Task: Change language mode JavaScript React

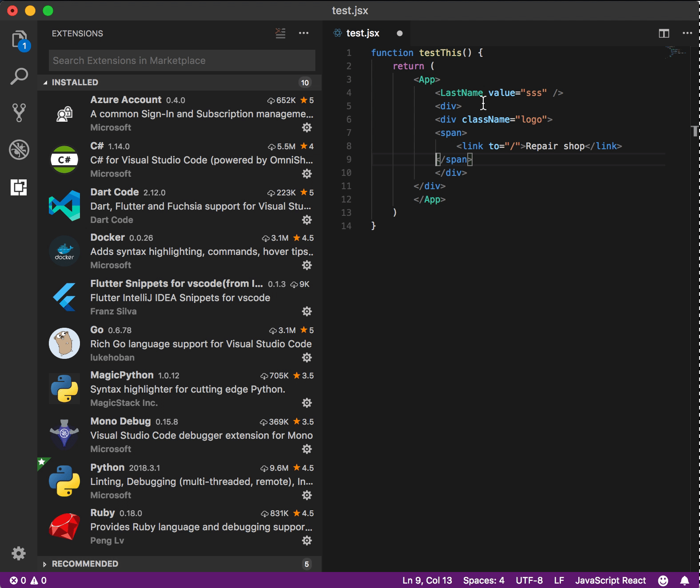Action: [x=611, y=580]
